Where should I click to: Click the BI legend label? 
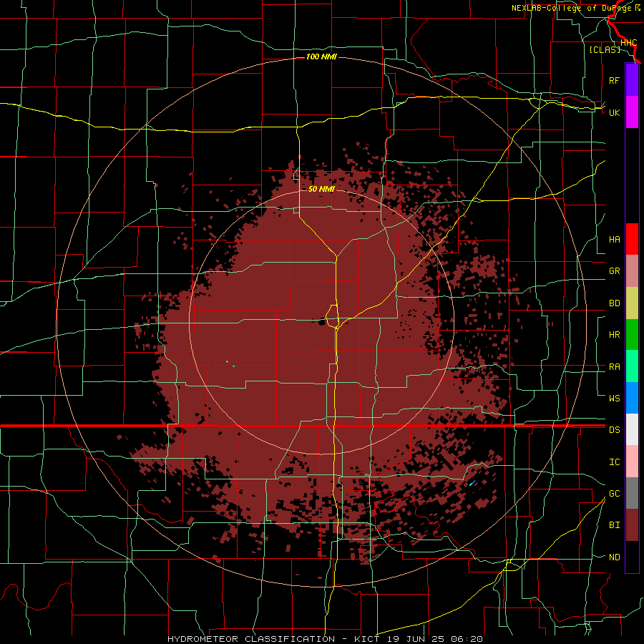(614, 525)
